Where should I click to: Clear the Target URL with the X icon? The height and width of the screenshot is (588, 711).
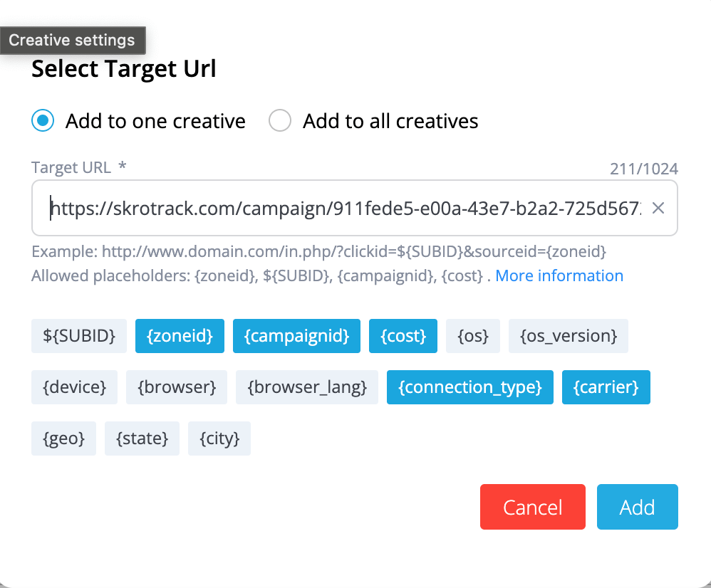coord(658,208)
